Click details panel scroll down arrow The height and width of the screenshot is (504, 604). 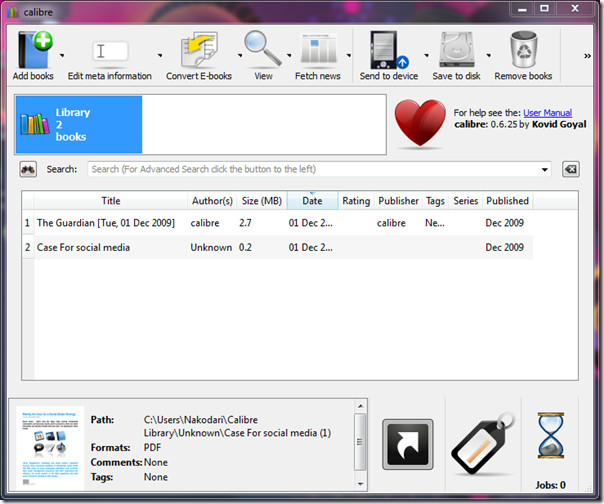[361, 484]
